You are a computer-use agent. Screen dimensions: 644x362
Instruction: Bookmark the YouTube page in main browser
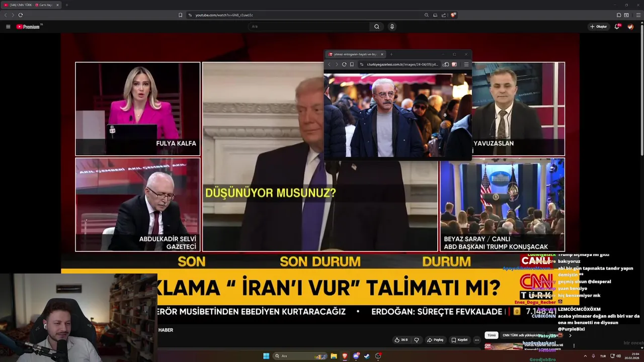pos(180,15)
